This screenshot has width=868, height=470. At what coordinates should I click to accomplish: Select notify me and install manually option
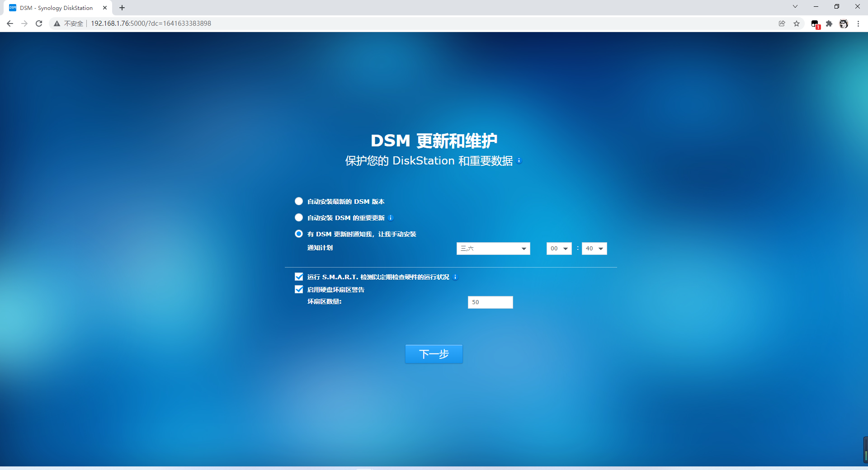coord(299,234)
